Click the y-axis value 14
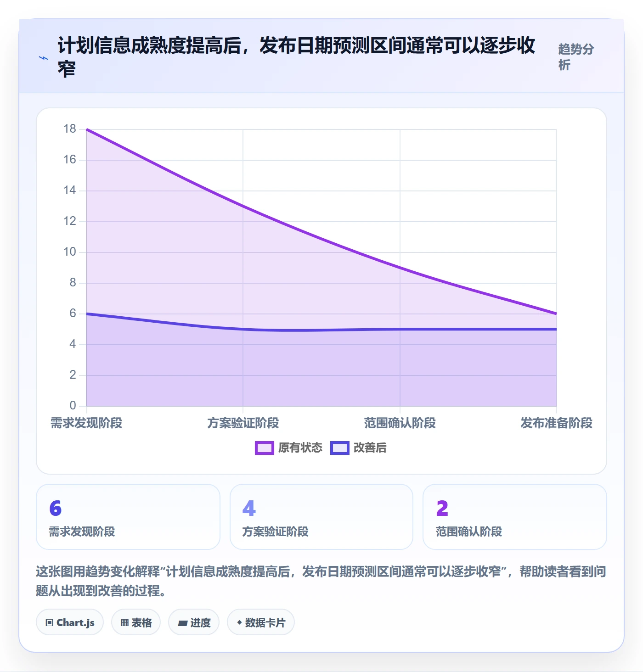Image resolution: width=643 pixels, height=672 pixels. point(70,190)
